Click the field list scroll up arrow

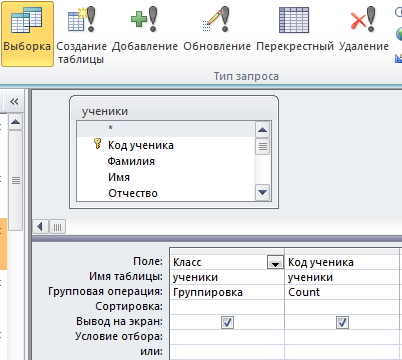(x=263, y=130)
